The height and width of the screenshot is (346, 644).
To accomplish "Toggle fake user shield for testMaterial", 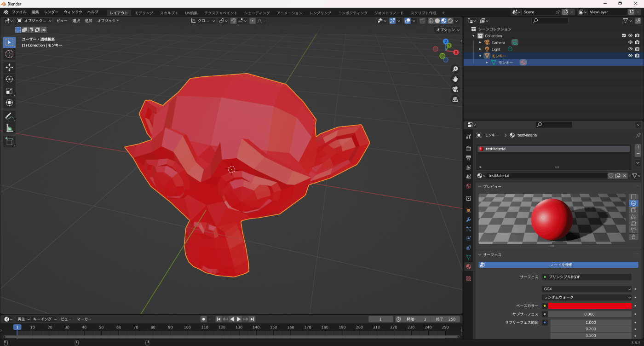I will [x=611, y=176].
